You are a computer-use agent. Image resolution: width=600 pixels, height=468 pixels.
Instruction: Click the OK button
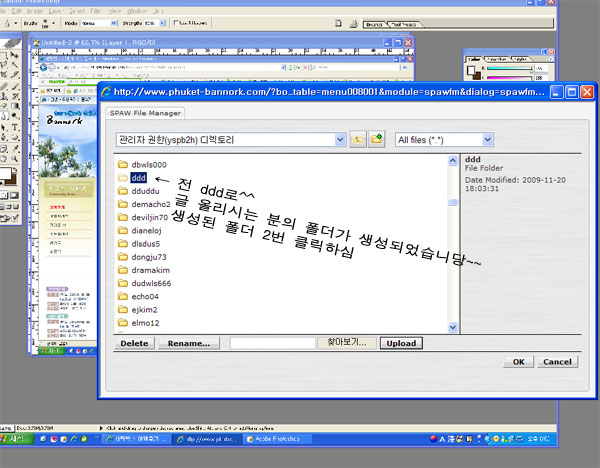(x=517, y=362)
